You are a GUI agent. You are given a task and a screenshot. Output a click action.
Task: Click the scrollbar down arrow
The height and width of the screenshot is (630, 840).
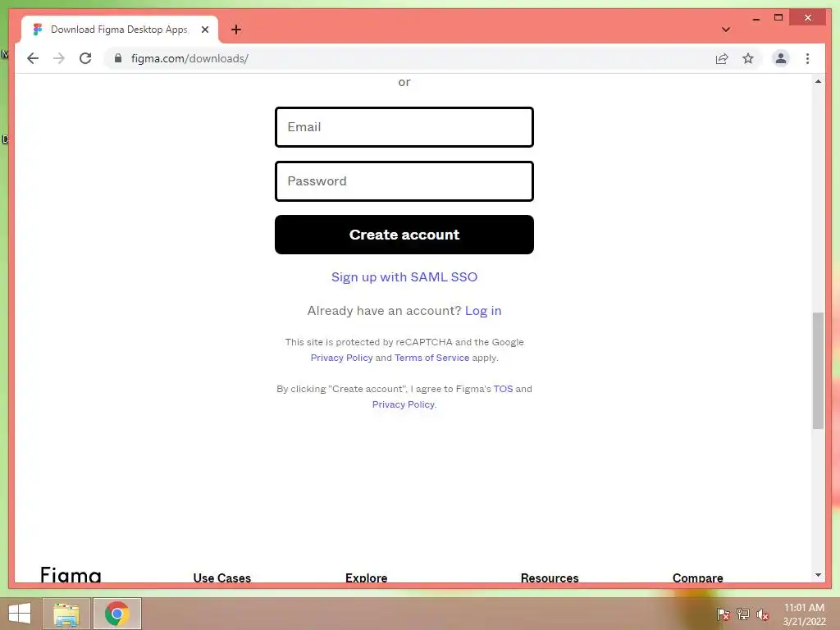[818, 575]
